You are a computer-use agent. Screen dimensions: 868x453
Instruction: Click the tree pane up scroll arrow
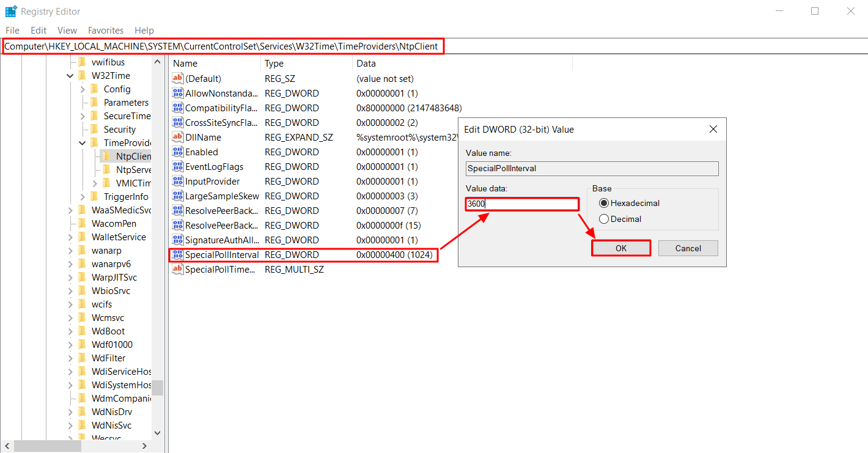pos(158,62)
